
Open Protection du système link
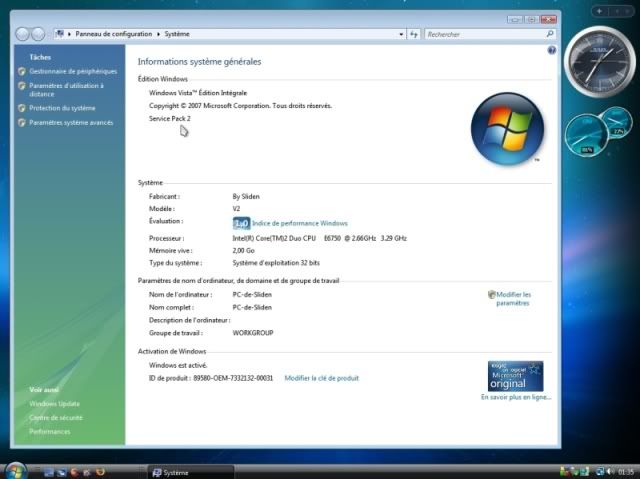[62, 108]
